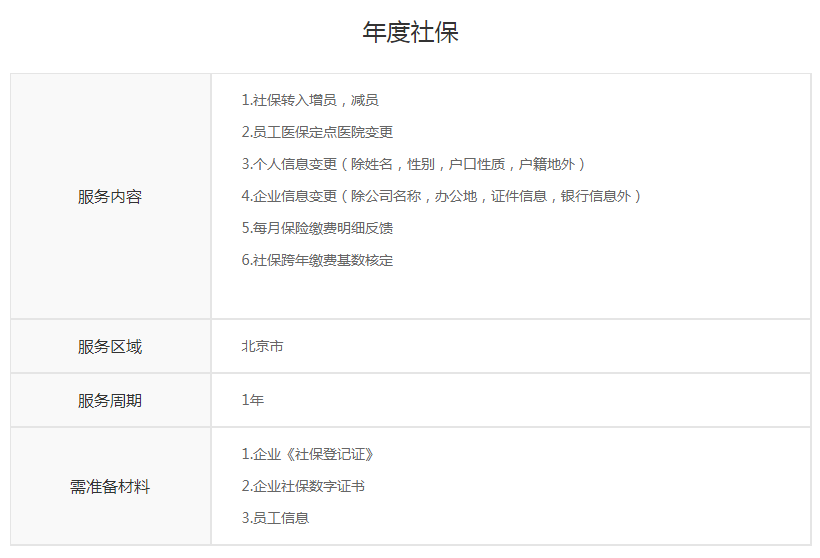Select the line 5.每月保险缴费明细反馈
Screen dimensions: 820x558
click(x=317, y=228)
